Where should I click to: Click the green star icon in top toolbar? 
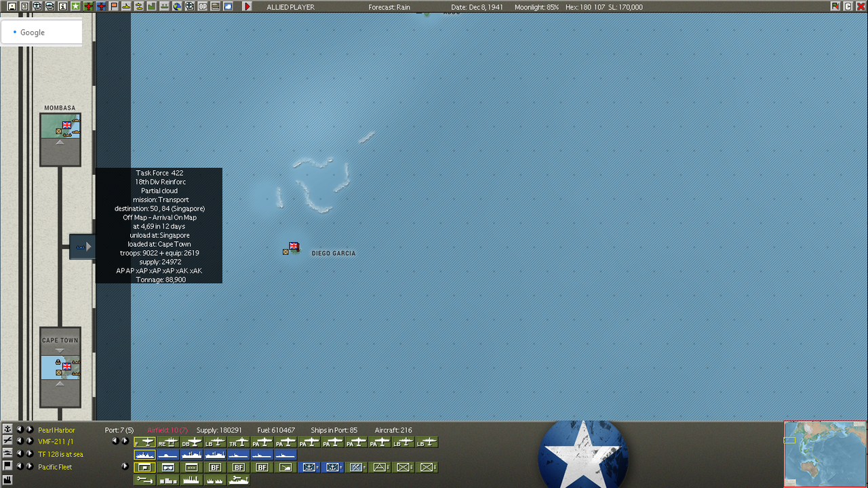[x=75, y=6]
